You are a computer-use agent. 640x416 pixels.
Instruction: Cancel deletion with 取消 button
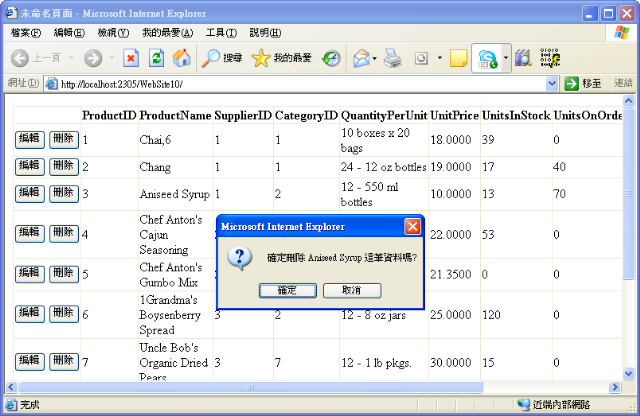tap(352, 291)
